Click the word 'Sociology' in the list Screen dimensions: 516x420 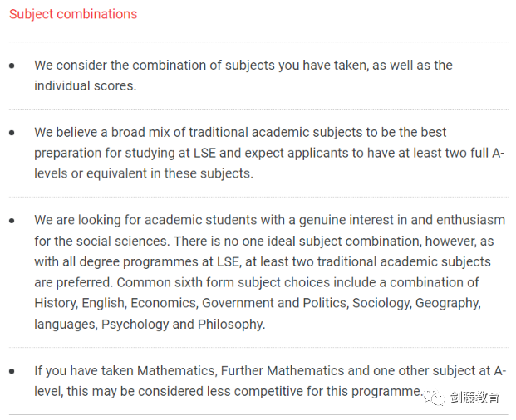click(x=381, y=303)
